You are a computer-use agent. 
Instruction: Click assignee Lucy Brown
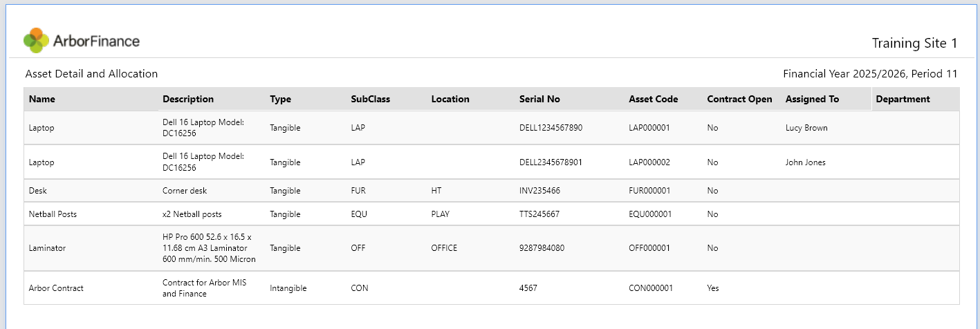806,128
